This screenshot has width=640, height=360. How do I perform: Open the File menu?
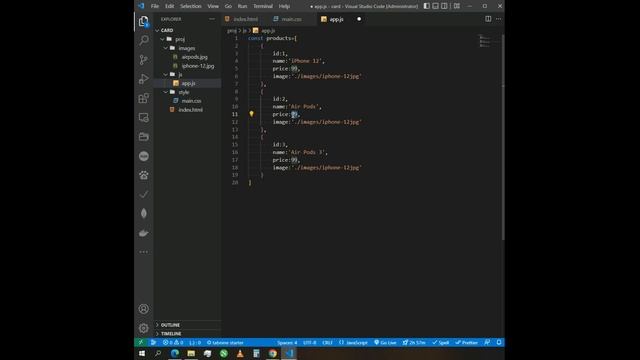coord(155,6)
